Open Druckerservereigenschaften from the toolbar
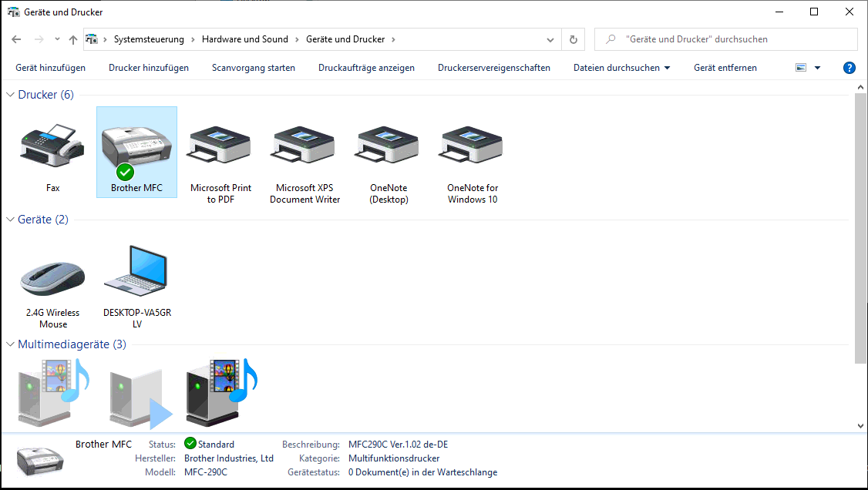Viewport: 868px width, 490px height. coord(494,68)
